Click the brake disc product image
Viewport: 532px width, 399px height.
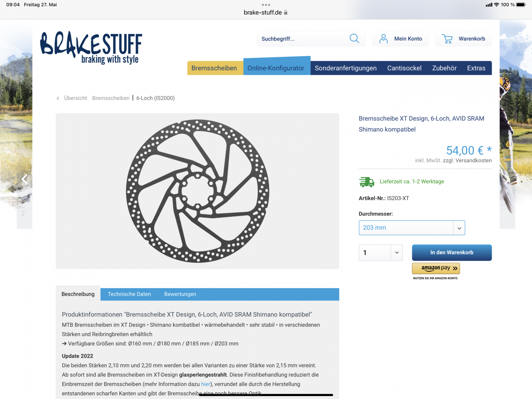197,191
